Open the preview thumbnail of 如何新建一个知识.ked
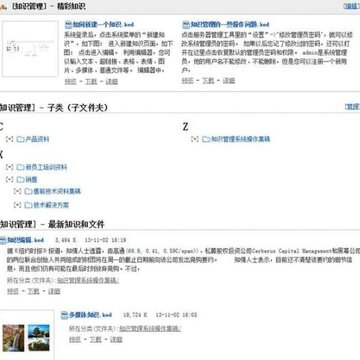The image size is (360, 360). tap(30, 49)
